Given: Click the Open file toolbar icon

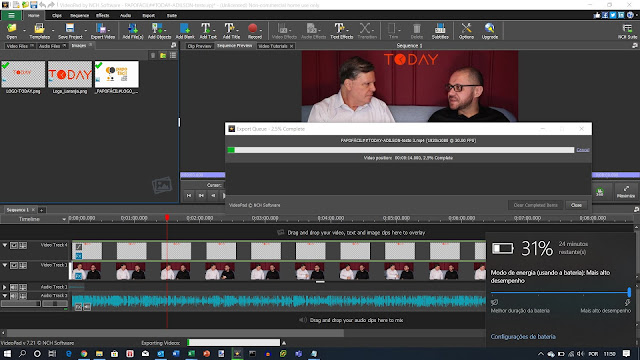Looking at the screenshot, I should (x=11, y=28).
